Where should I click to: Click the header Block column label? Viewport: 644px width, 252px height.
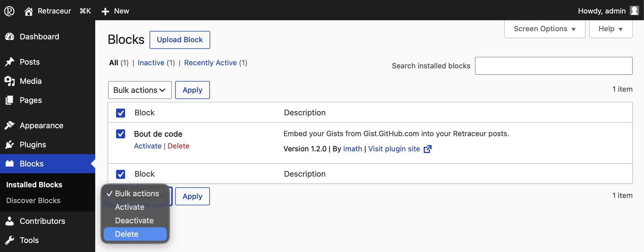(x=145, y=113)
